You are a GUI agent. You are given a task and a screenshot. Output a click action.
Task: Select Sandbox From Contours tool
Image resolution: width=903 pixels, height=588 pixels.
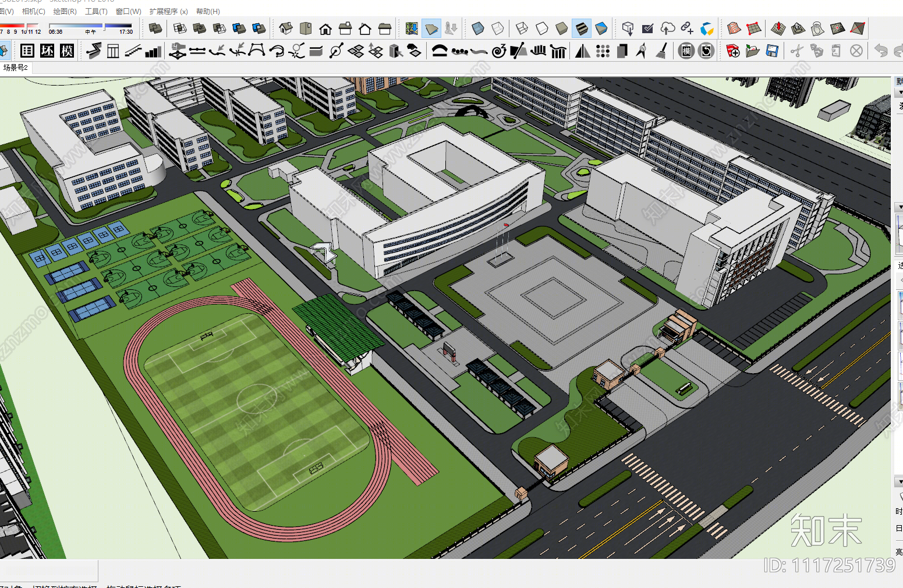(x=734, y=28)
